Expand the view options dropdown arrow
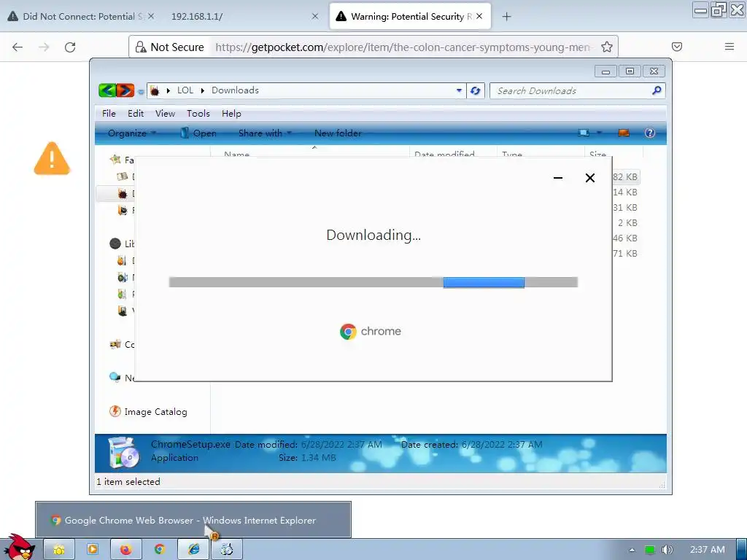 [x=600, y=133]
